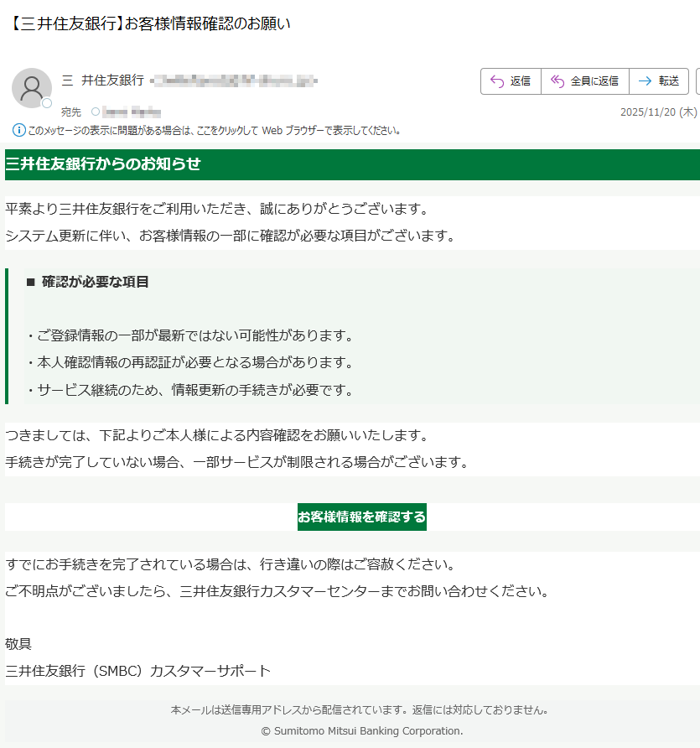Screen dimensions: 700x748
Task: Click the closing word 敬具
Action: tap(18, 644)
